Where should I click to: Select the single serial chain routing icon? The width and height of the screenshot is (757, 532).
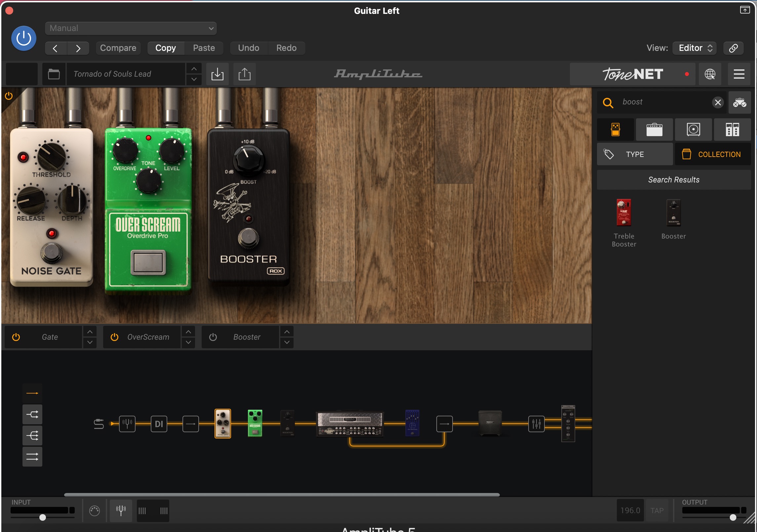[x=32, y=393]
